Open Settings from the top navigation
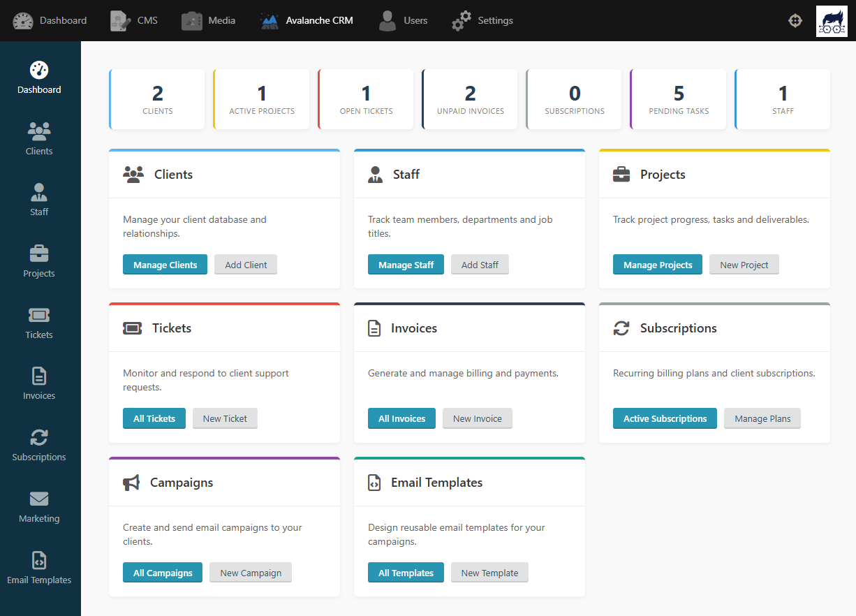 [x=482, y=20]
